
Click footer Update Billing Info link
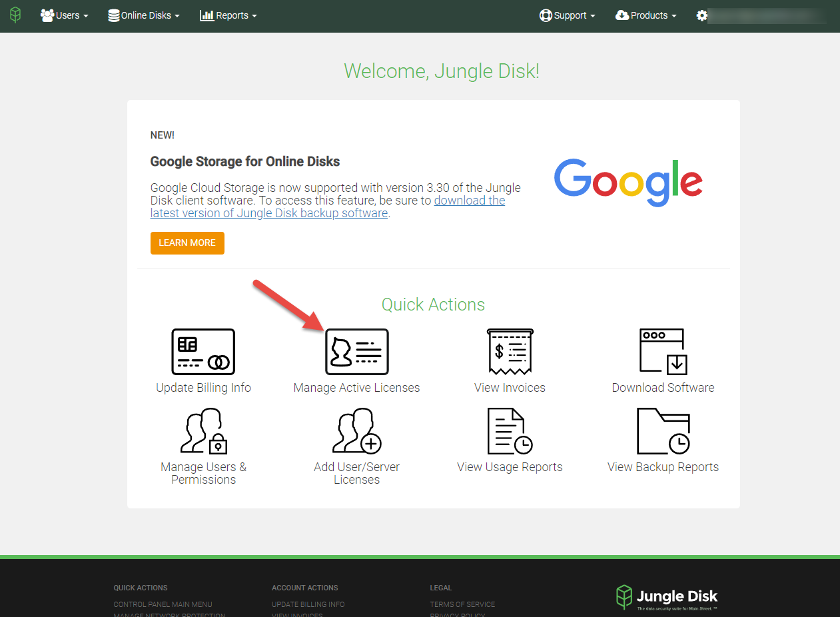point(308,604)
